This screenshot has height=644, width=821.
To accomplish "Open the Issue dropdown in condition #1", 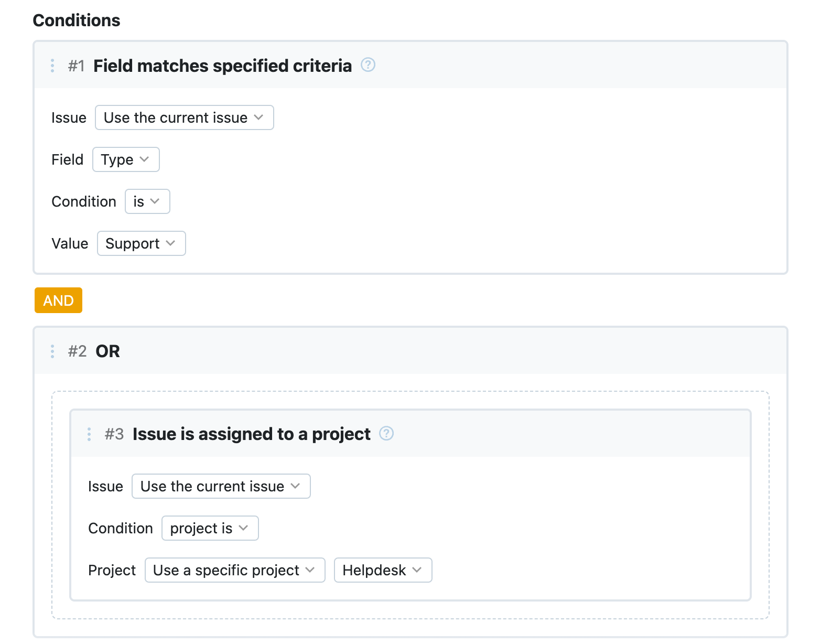I will pyautogui.click(x=184, y=117).
